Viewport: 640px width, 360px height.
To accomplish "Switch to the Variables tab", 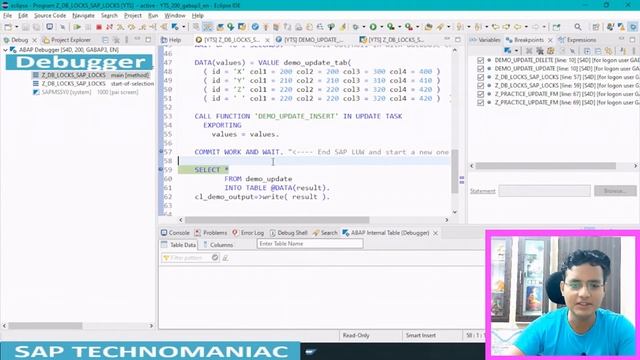I will (x=485, y=40).
